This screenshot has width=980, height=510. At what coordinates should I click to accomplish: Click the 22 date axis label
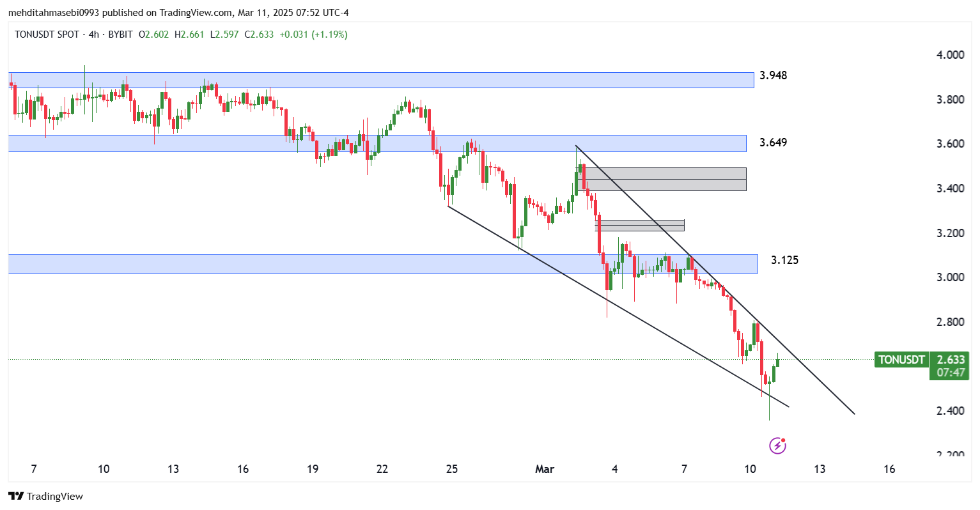(382, 469)
